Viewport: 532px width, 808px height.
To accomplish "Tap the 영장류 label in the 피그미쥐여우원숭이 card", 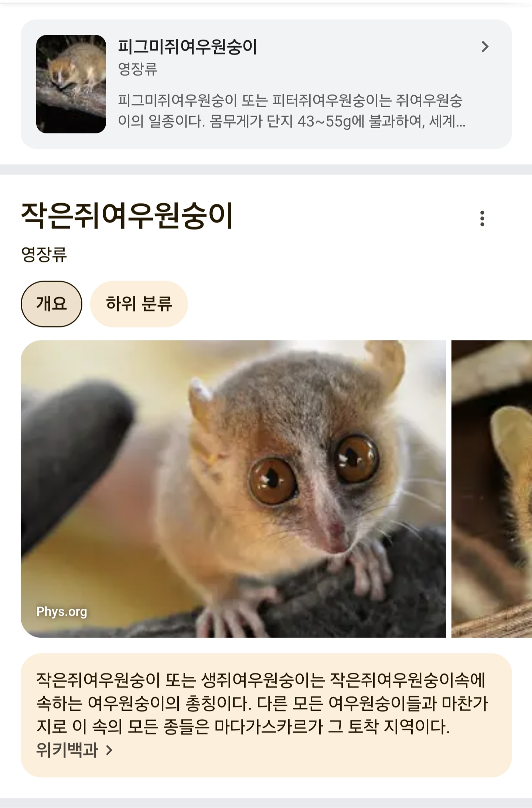I will point(137,69).
